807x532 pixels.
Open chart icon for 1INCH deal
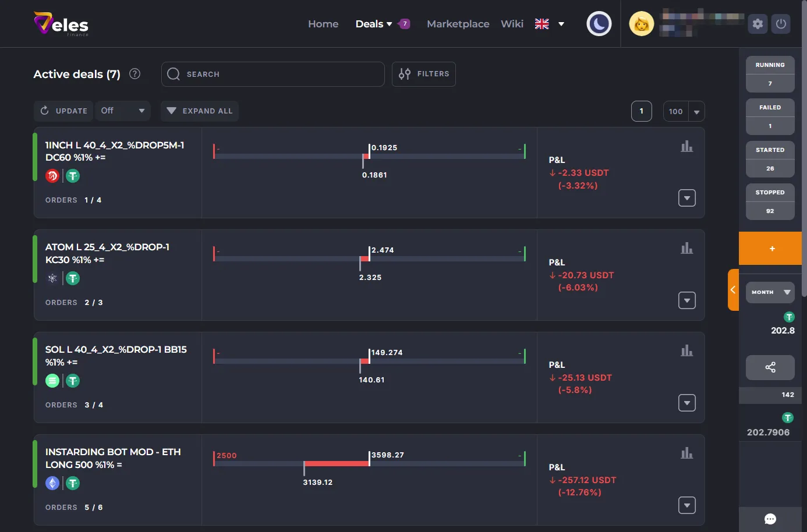point(687,146)
